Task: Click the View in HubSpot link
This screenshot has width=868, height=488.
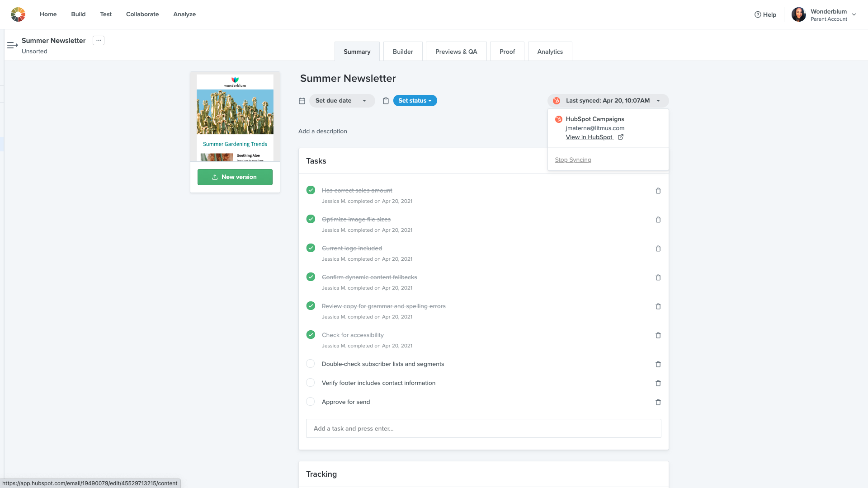Action: tap(590, 137)
